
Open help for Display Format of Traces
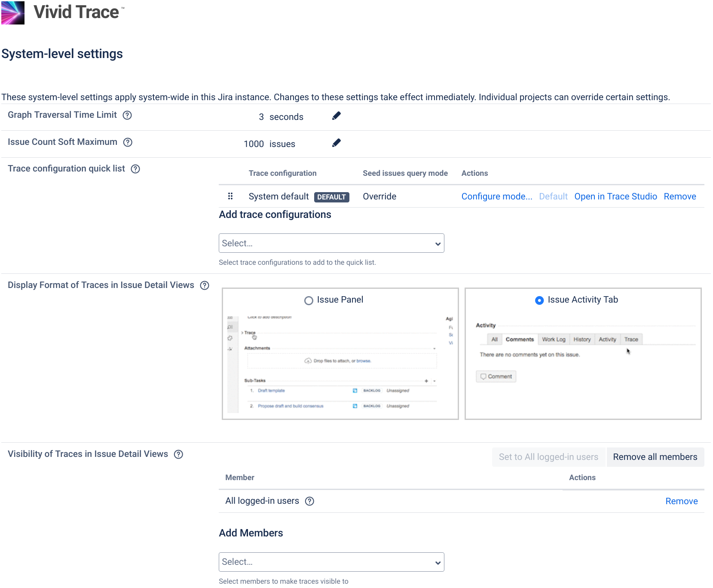click(x=205, y=285)
